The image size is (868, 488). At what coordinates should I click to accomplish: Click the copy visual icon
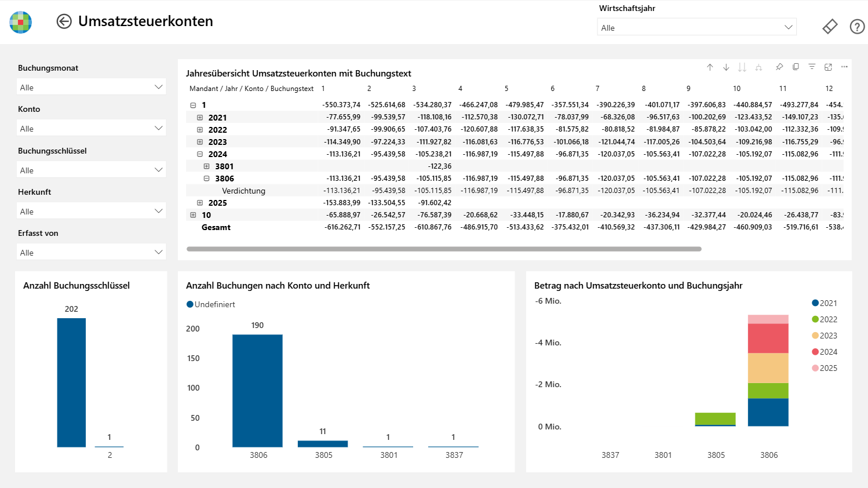(796, 67)
